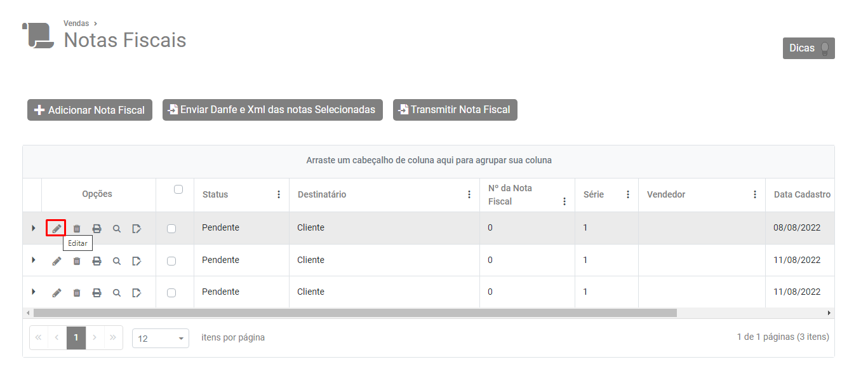
Task: Open the Dicas help button
Action: point(808,48)
